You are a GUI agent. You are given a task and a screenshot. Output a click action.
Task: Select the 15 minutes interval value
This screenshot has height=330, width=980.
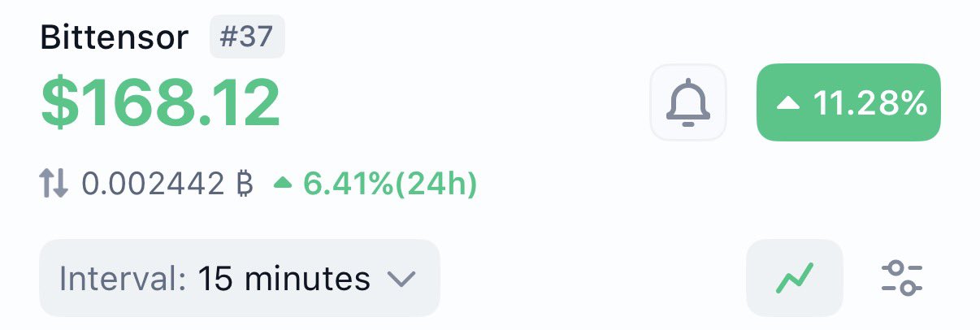[x=284, y=279]
